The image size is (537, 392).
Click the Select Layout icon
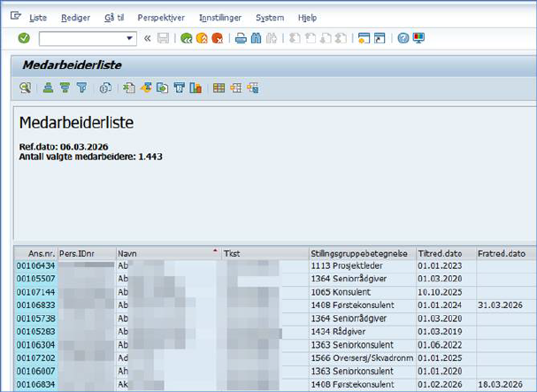235,88
